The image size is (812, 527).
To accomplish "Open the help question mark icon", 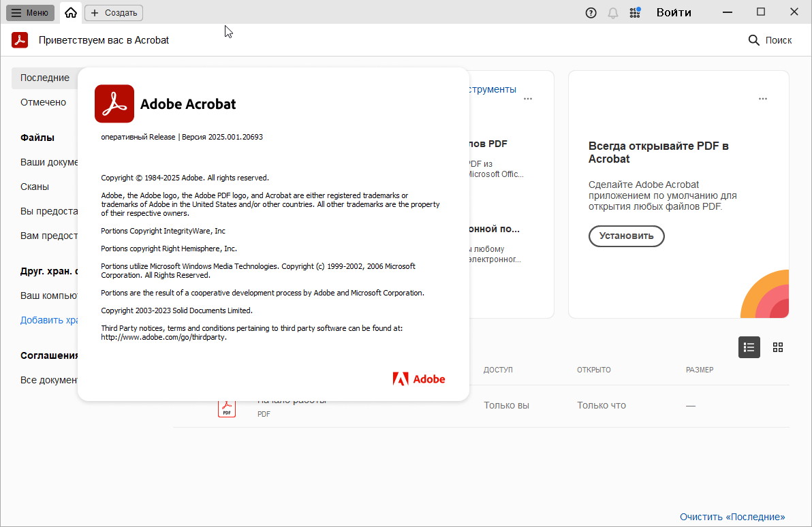I will (591, 13).
